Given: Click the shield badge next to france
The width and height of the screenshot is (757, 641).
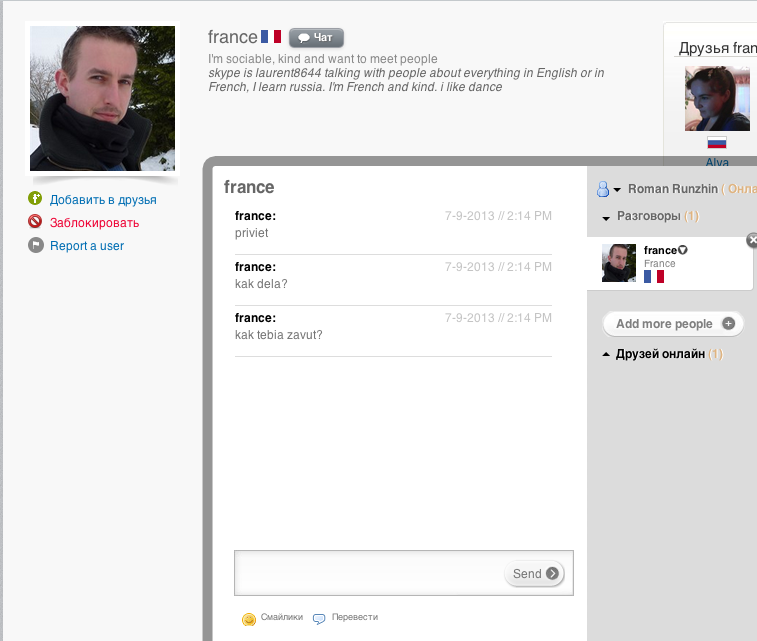Looking at the screenshot, I should (x=683, y=250).
